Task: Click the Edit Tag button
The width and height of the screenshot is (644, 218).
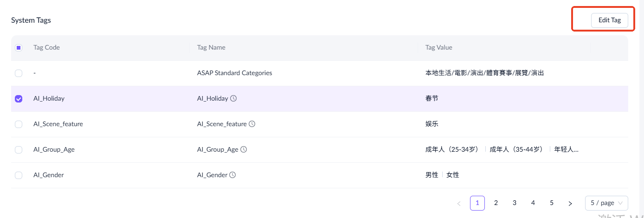Action: click(x=609, y=20)
